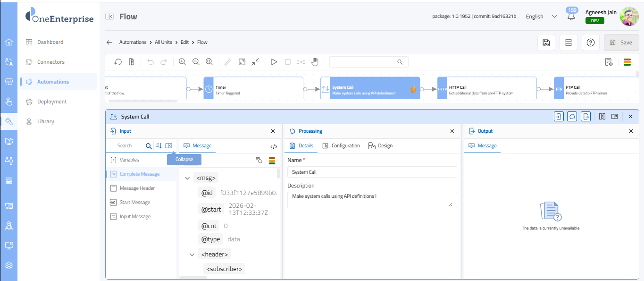
Task: Open Connectors in the sidebar
Action: [51, 62]
